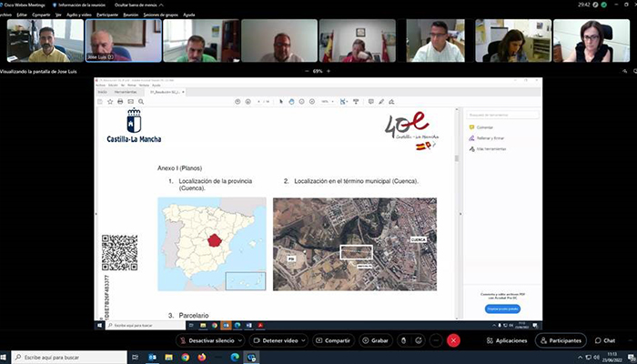Open the Compartir menu in menu bar
The height and width of the screenshot is (364, 637).
tap(42, 15)
